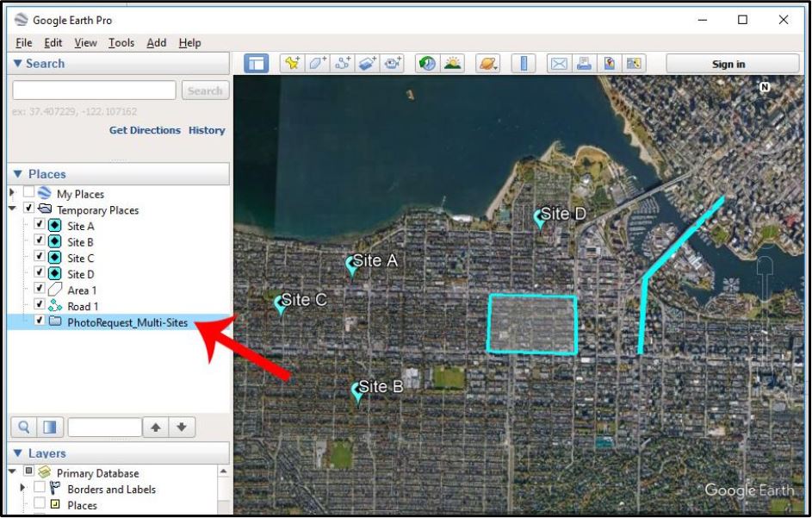Click the cyan Area 1 rectangle on map

532,325
